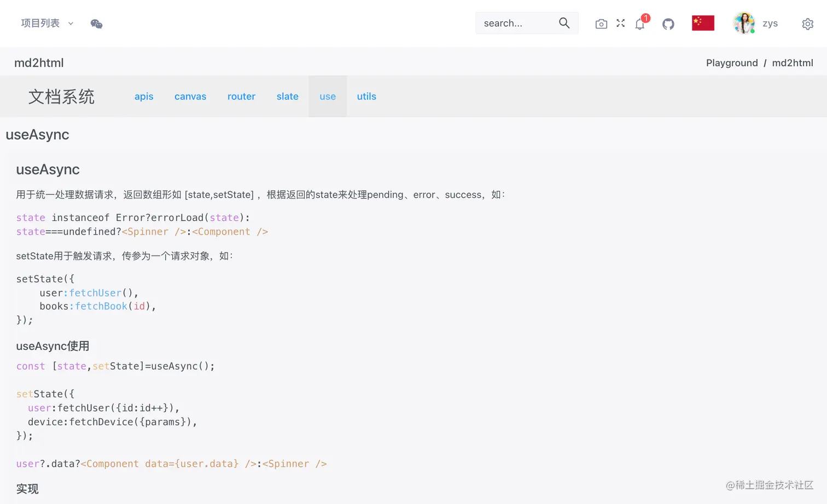Click the screenshot camera icon
Image resolution: width=827 pixels, height=504 pixels.
601,24
